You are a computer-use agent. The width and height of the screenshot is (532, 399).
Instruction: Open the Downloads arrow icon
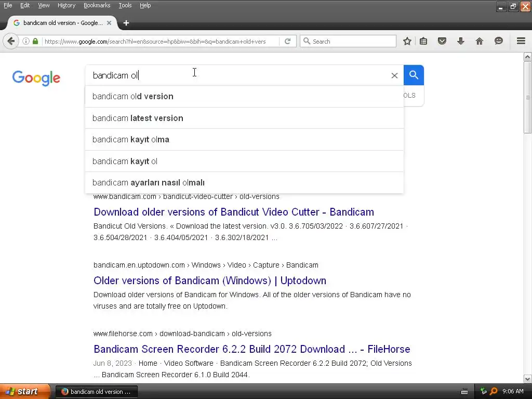tap(460, 42)
